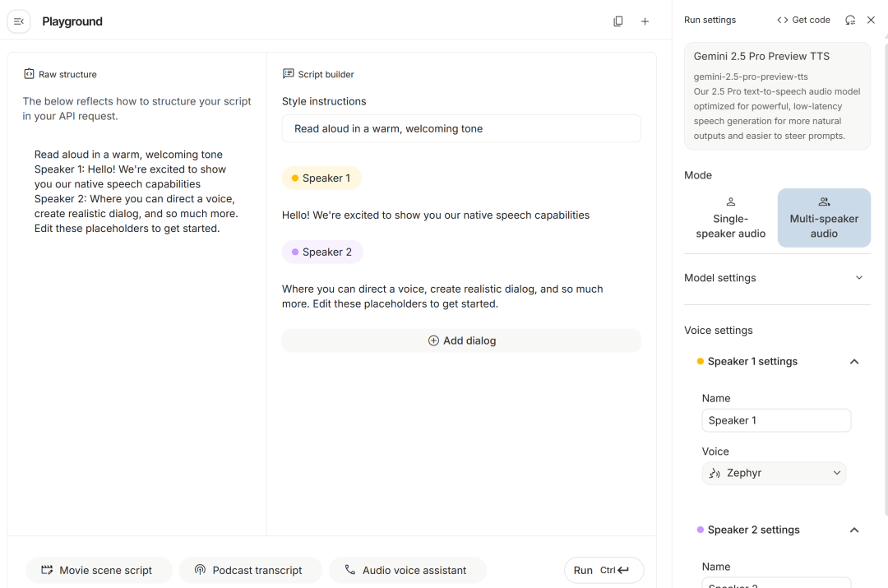The image size is (888, 588).
Task: Collapse the left sidebar menu icon
Action: click(19, 21)
